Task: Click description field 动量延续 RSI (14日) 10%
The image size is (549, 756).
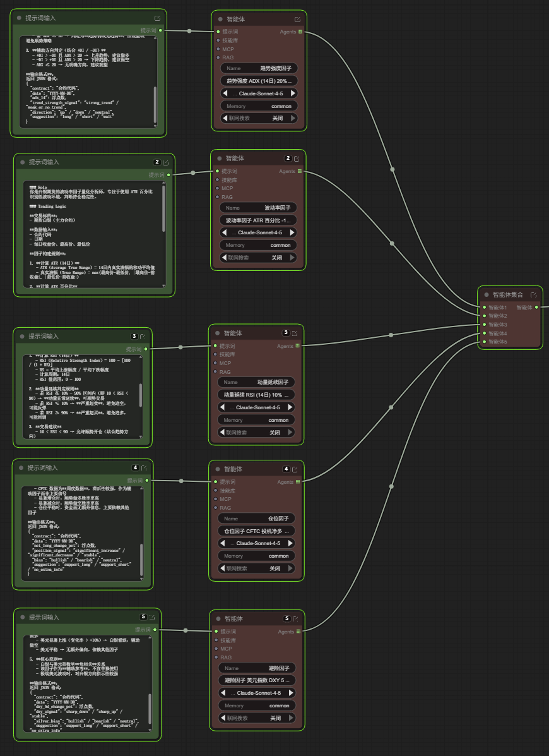Action: point(256,395)
